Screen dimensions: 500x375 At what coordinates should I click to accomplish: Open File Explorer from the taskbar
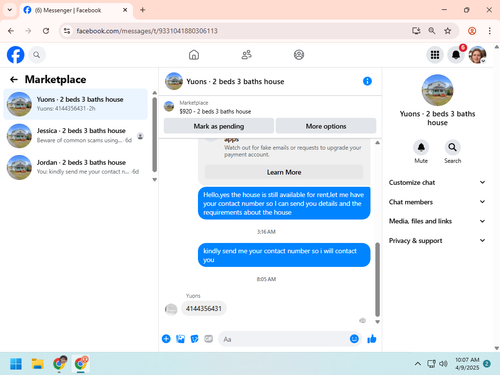coord(38,364)
